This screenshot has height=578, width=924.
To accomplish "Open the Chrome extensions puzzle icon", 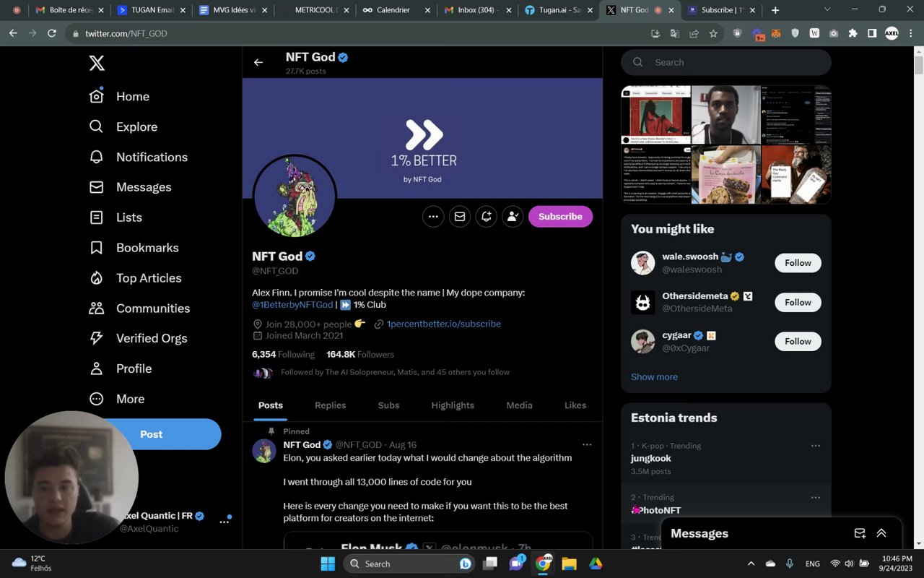I will point(853,33).
